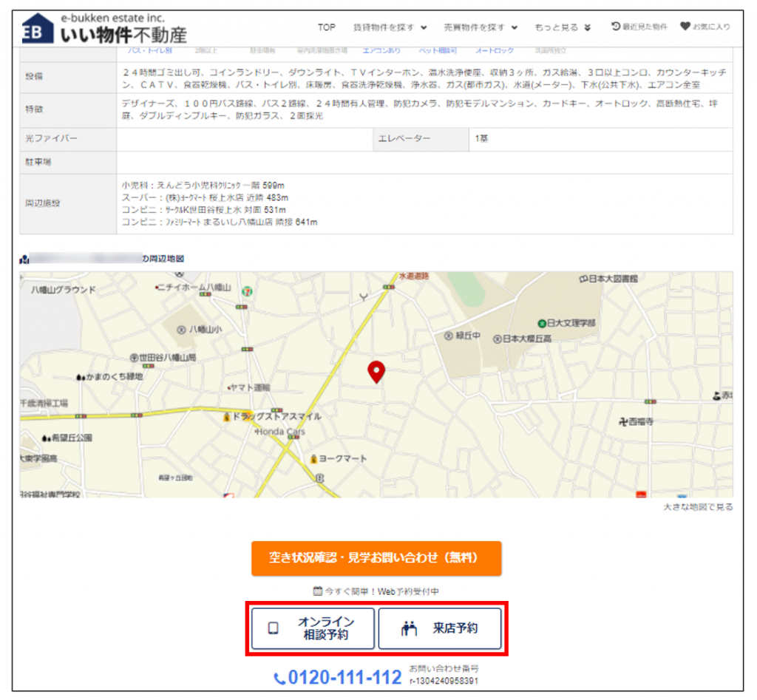Click the favorites heart icon

point(685,27)
